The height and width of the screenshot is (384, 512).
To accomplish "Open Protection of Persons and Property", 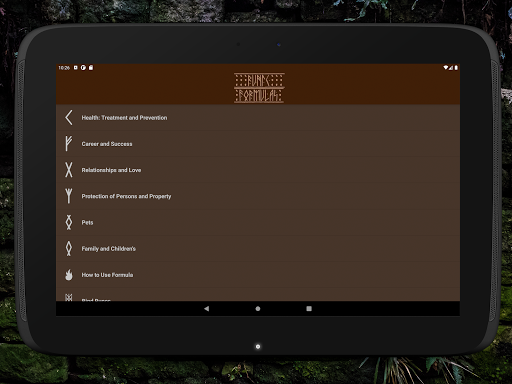I will pos(258,196).
